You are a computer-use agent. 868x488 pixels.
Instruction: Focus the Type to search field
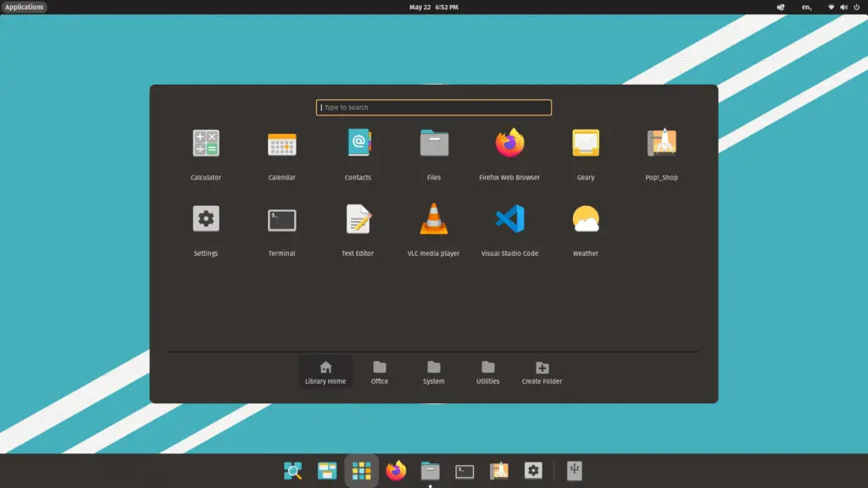(434, 108)
